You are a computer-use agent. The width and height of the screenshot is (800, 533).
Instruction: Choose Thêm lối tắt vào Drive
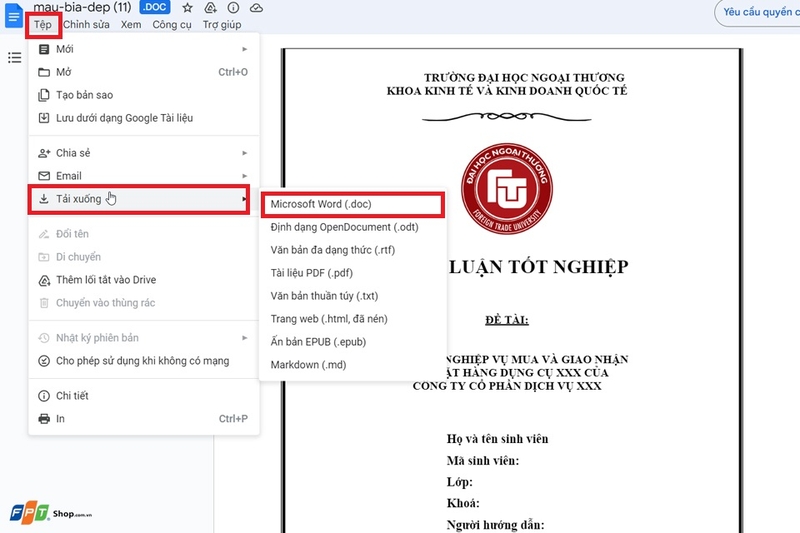pyautogui.click(x=144, y=280)
